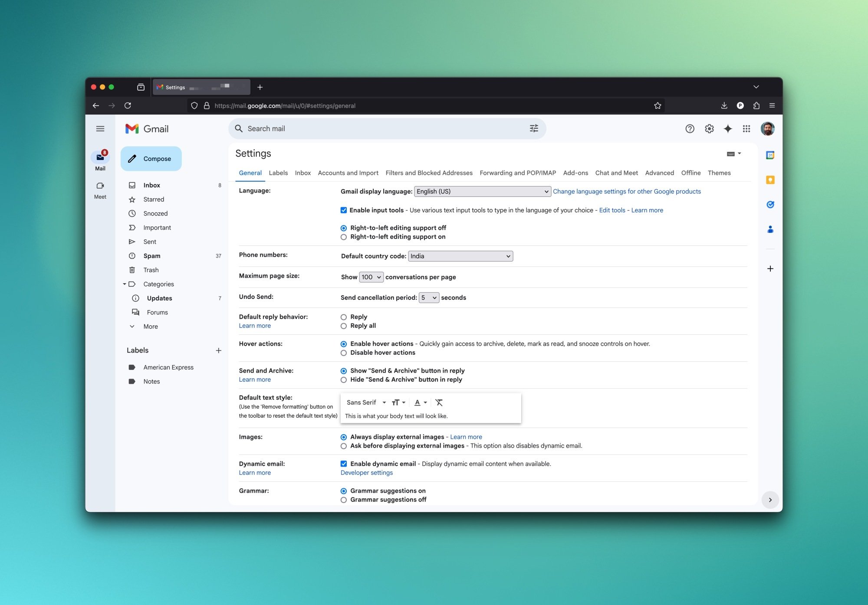The image size is (868, 605).
Task: Switch to the Inbox settings tab
Action: tap(303, 173)
